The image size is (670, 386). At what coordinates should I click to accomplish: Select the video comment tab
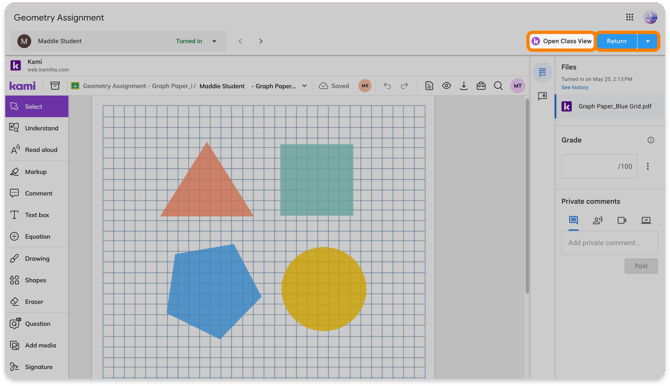(x=622, y=220)
